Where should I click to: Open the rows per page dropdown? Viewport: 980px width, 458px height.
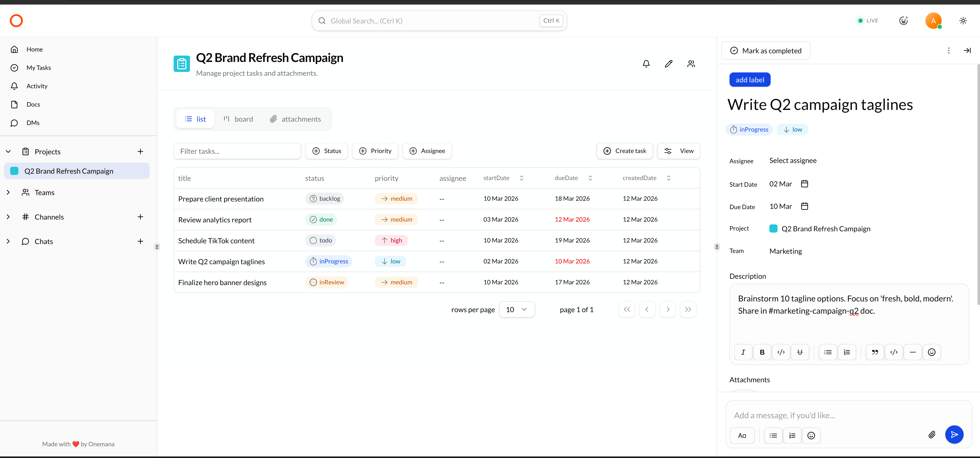tap(517, 309)
